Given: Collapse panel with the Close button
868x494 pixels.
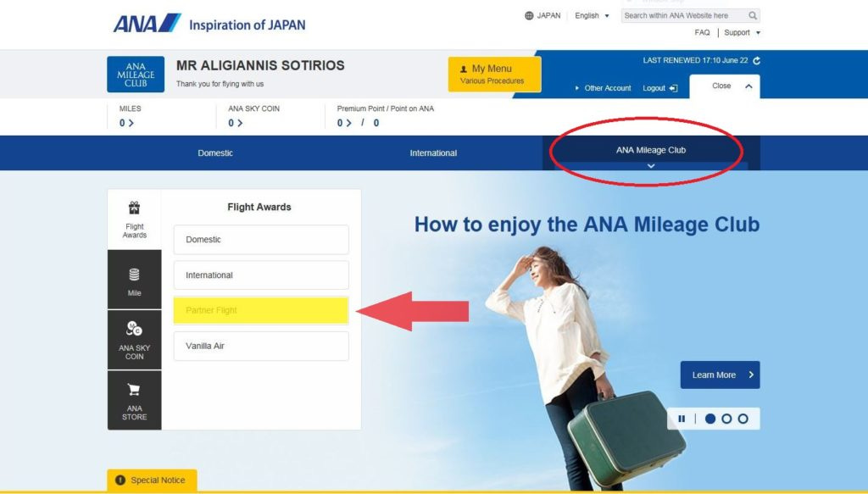Looking at the screenshot, I should pos(725,86).
